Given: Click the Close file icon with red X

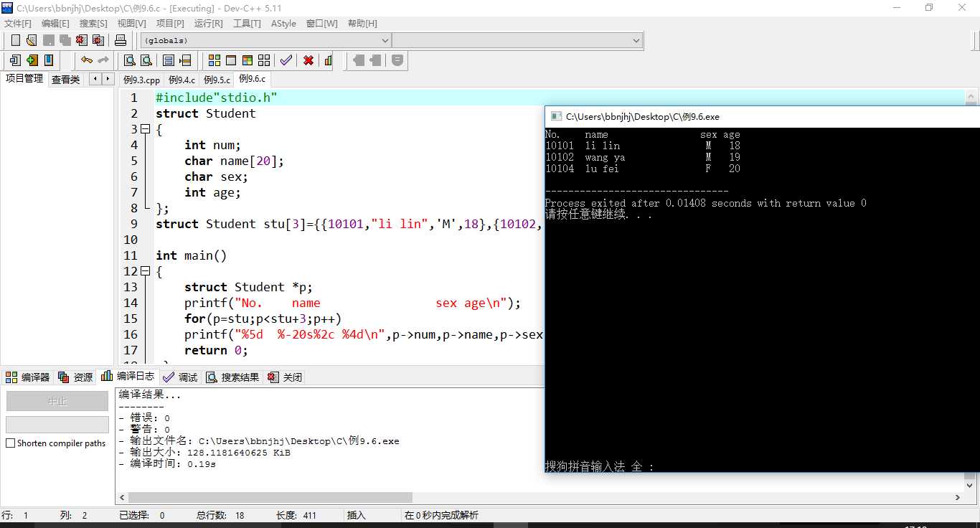Looking at the screenshot, I should coord(82,40).
